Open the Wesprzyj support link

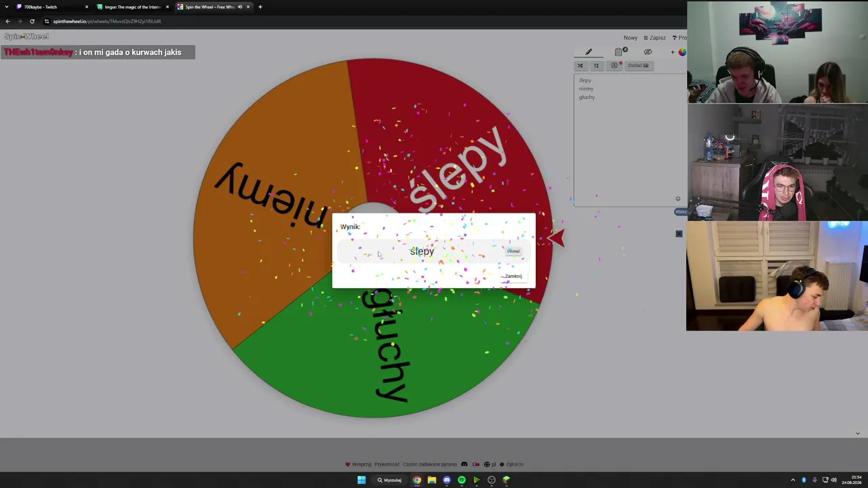tap(359, 464)
